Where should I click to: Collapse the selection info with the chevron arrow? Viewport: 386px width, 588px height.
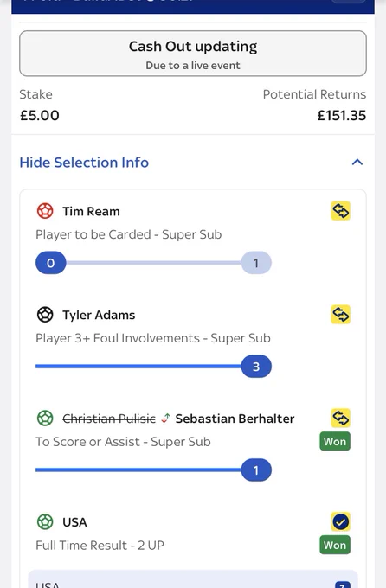tap(357, 162)
